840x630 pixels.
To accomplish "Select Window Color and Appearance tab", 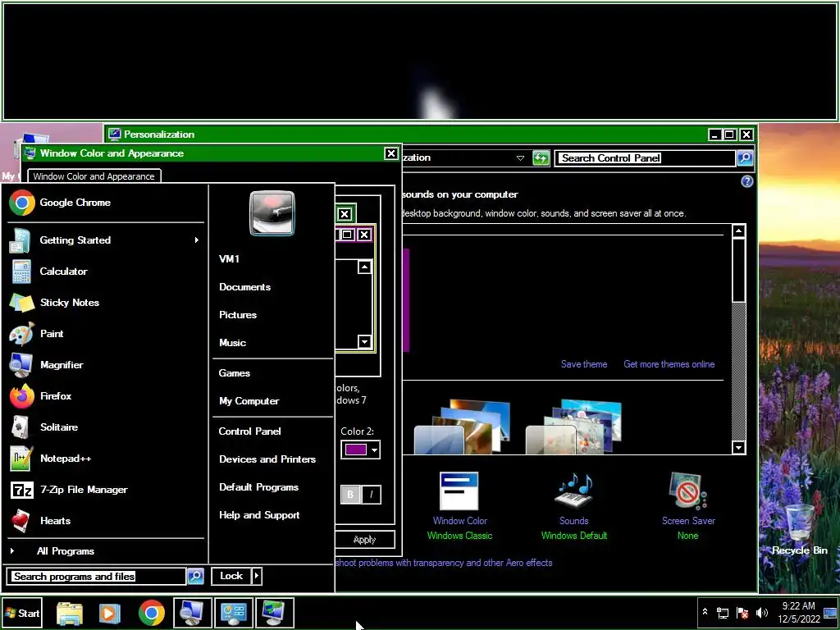I will (x=94, y=176).
